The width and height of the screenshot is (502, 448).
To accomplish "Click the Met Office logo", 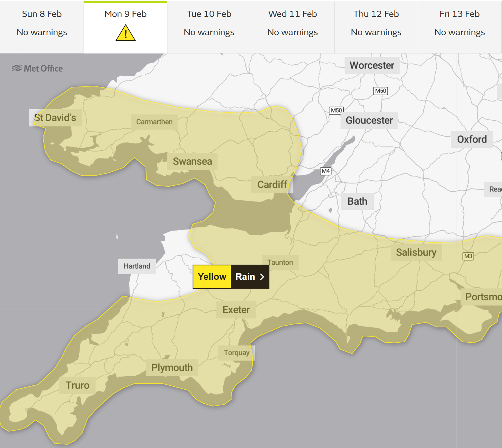I will click(37, 68).
